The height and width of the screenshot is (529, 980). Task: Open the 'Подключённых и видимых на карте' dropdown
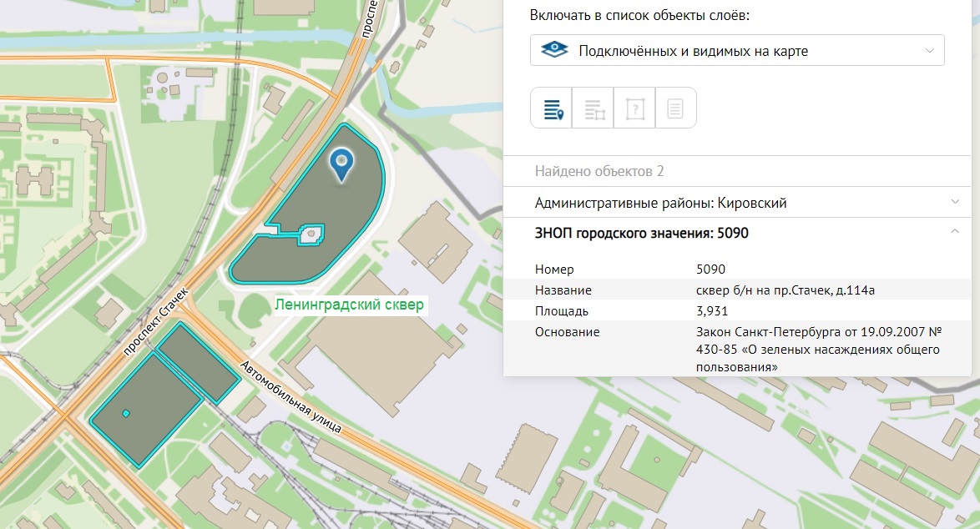737,51
